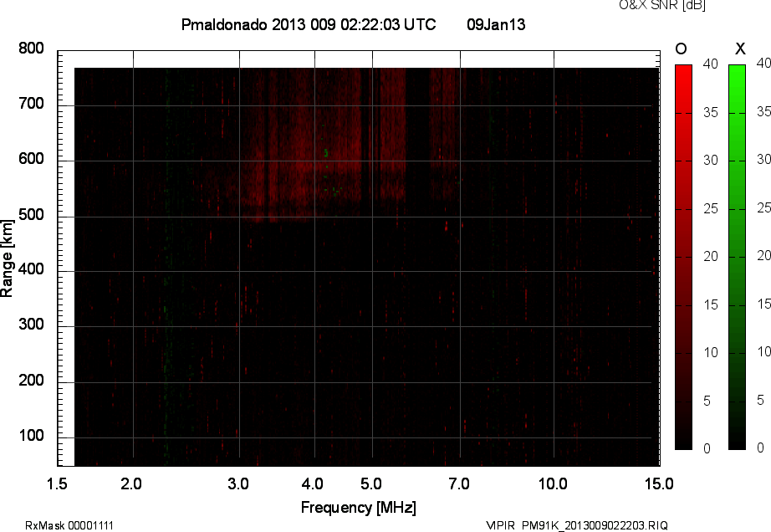Screen dimensions: 771x532
Task: Click the 'X' label above the green bar
Action: click(739, 49)
